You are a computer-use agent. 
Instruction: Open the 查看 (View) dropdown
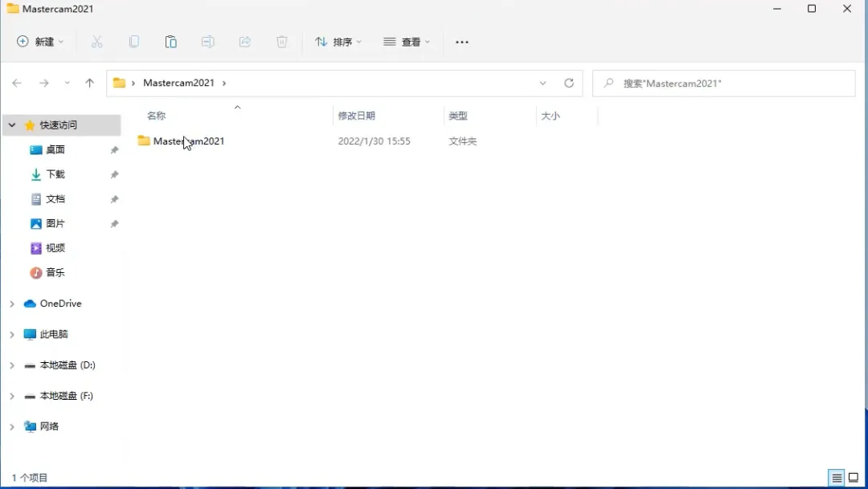click(x=407, y=42)
